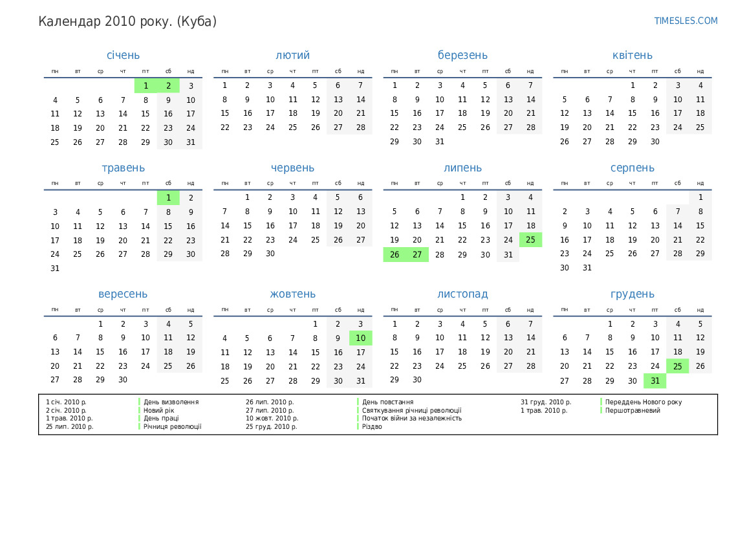
Task: Select the month heading 'лютий'
Action: pos(293,55)
